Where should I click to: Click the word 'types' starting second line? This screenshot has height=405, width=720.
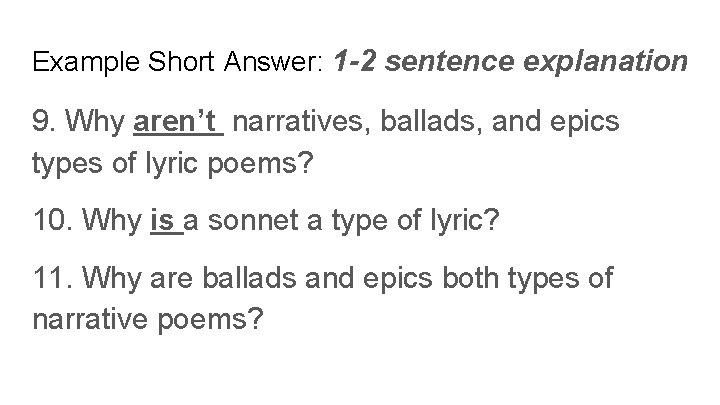click(67, 164)
